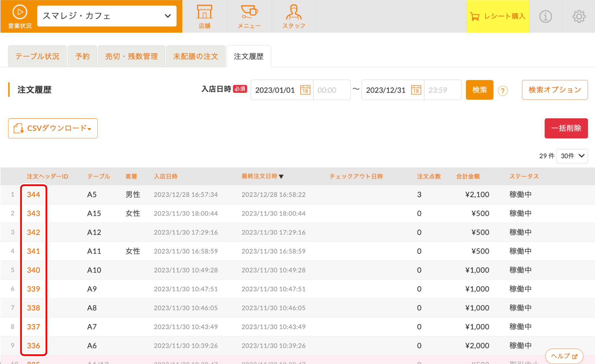Switch to the 予約 tab
The image size is (595, 364).
[82, 56]
